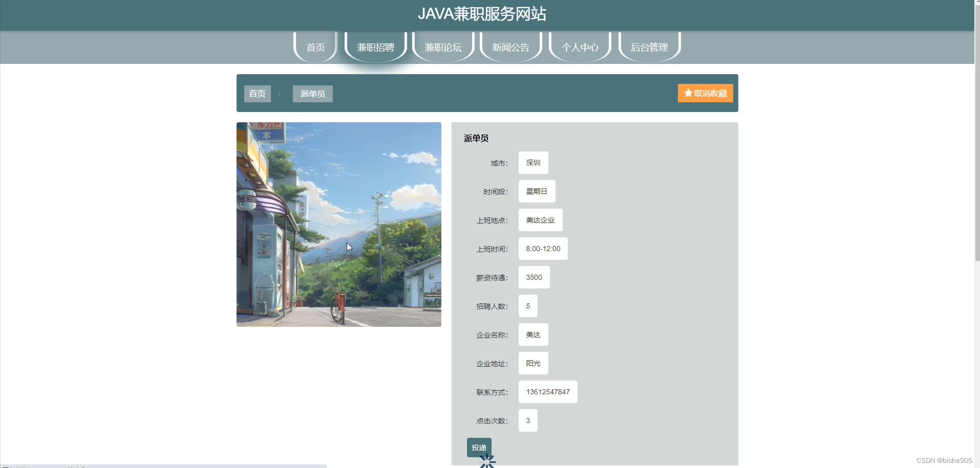Click the contact number 13612547847
Image resolution: width=980 pixels, height=468 pixels.
tap(548, 391)
